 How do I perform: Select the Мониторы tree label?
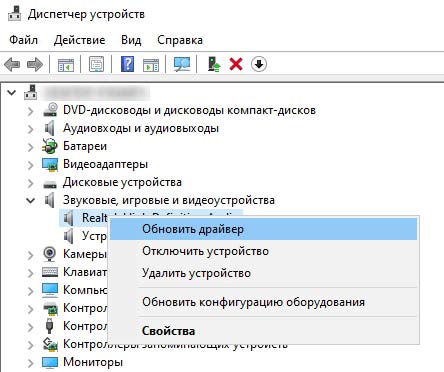pos(93,362)
